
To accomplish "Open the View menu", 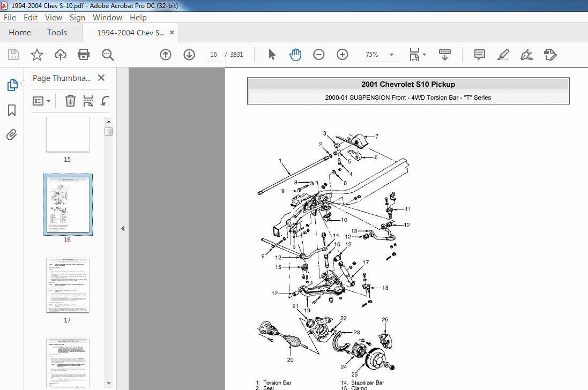I will [54, 18].
